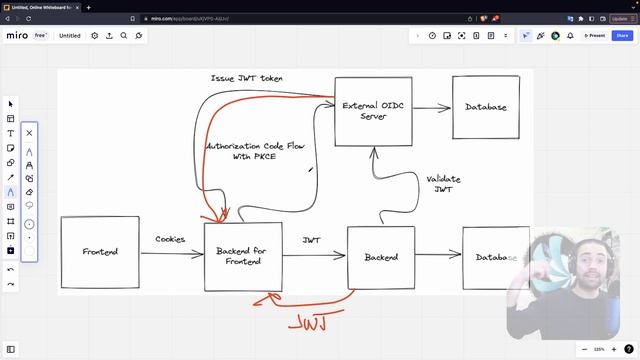Select the Shapes tool
Viewport: 640px width, 360px height.
tap(11, 163)
